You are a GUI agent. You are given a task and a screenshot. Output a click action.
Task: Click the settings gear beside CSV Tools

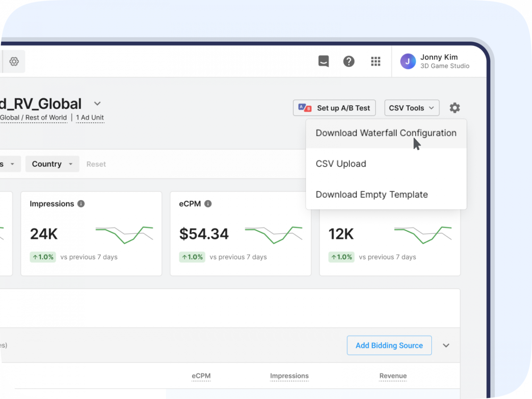point(454,108)
